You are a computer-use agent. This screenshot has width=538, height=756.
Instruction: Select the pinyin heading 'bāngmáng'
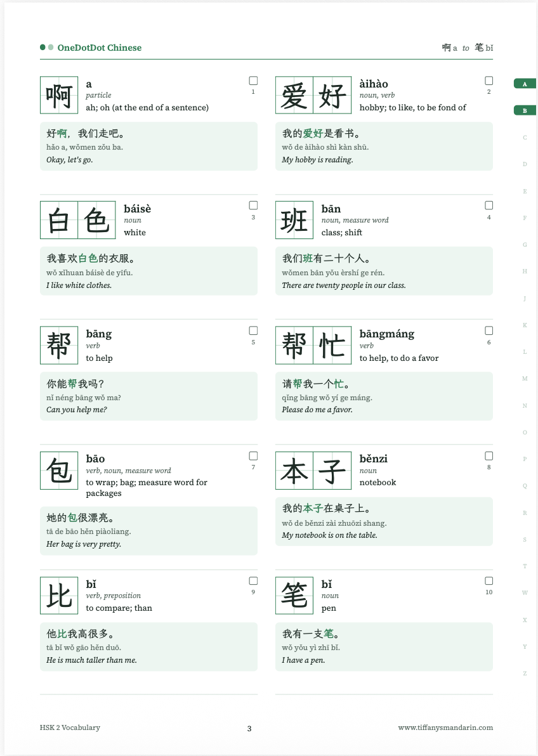tap(387, 334)
